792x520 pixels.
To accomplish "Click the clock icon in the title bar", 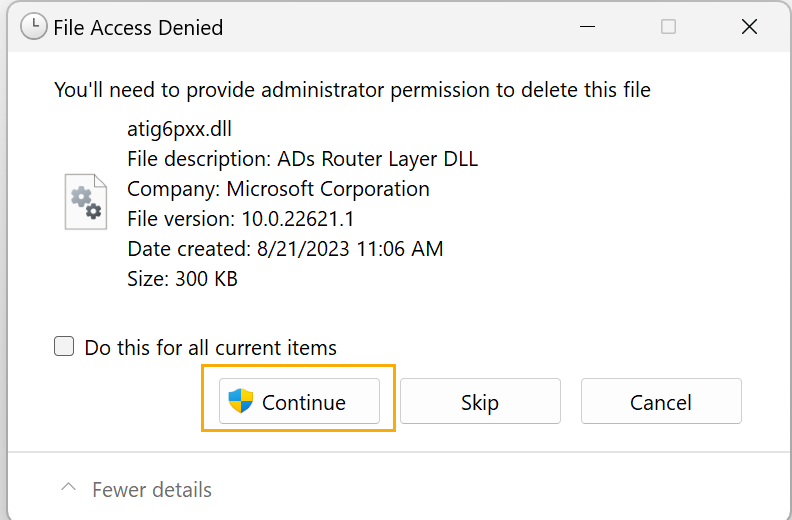I will tap(33, 27).
